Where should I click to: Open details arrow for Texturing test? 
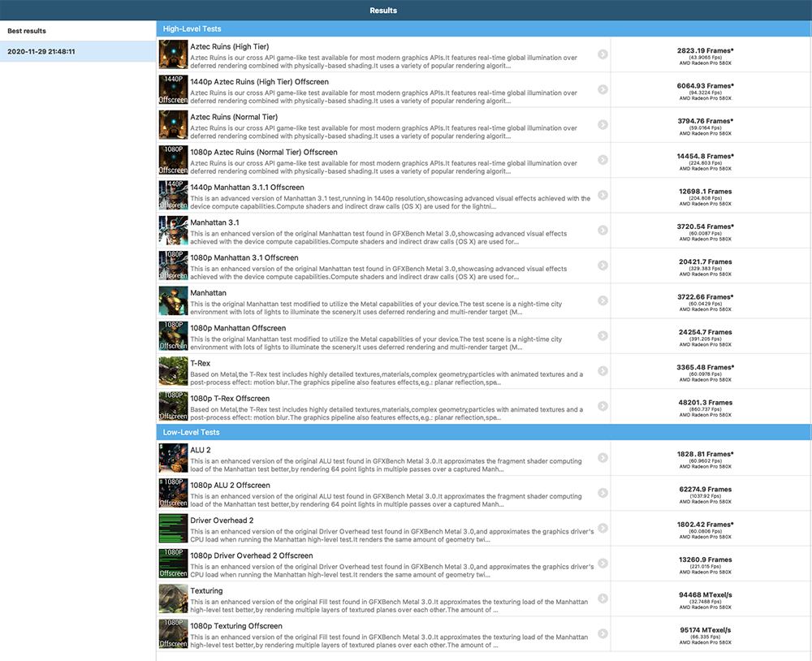click(603, 598)
